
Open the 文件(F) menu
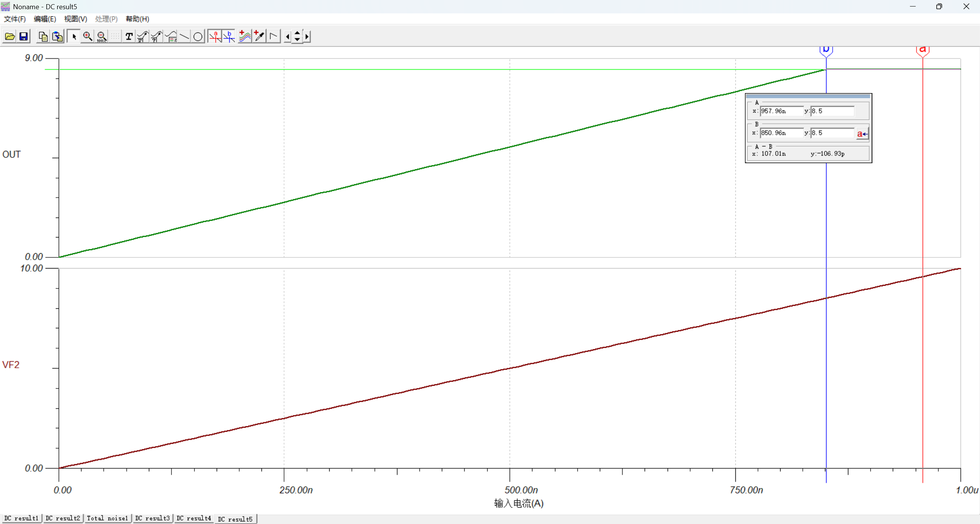click(15, 19)
